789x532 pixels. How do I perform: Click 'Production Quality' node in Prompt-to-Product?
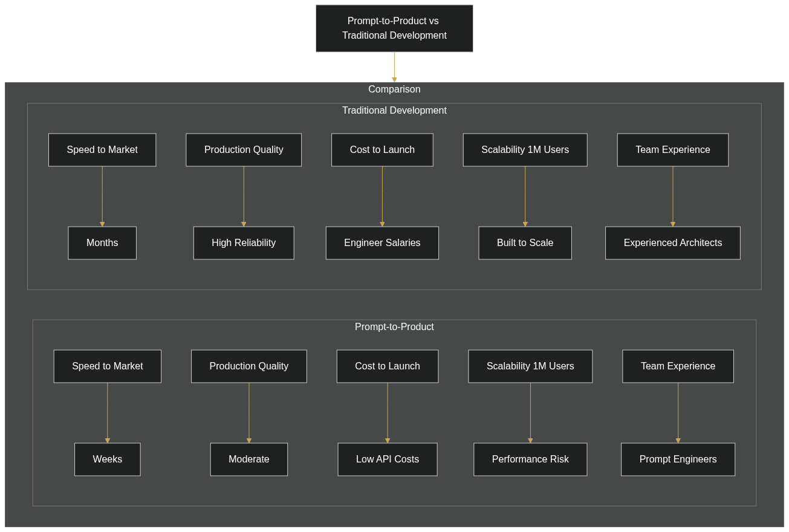coord(249,366)
